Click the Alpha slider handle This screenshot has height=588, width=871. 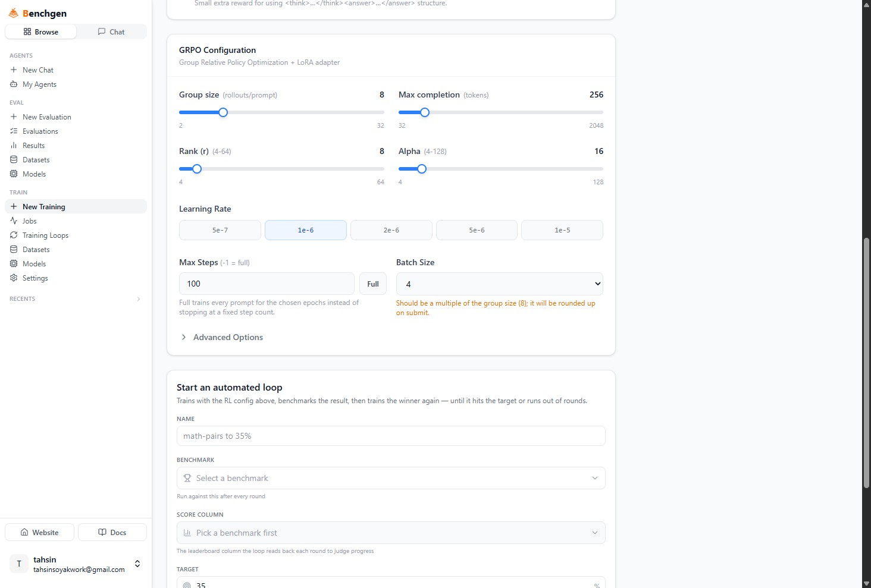coord(422,169)
